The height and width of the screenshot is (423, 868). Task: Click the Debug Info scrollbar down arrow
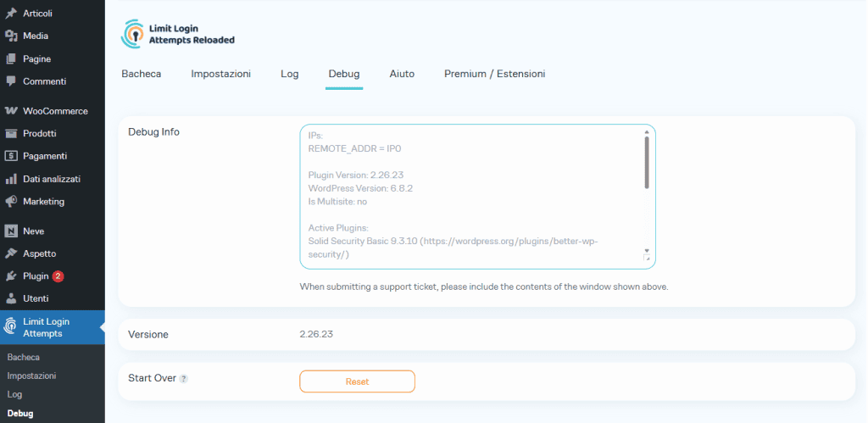647,252
